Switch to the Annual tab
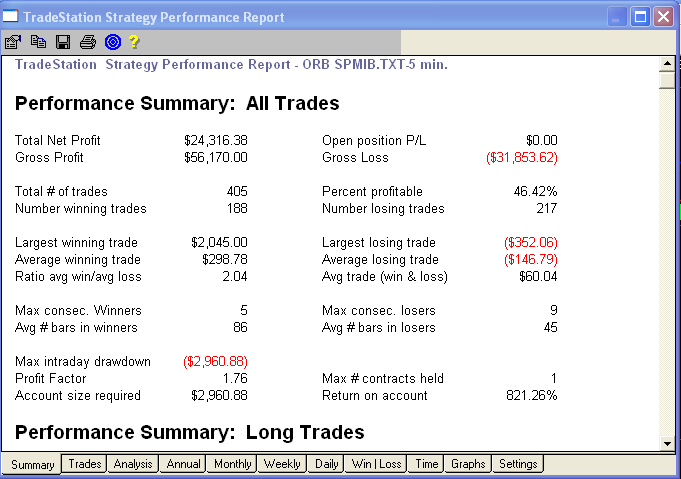681x479 pixels. click(x=183, y=464)
